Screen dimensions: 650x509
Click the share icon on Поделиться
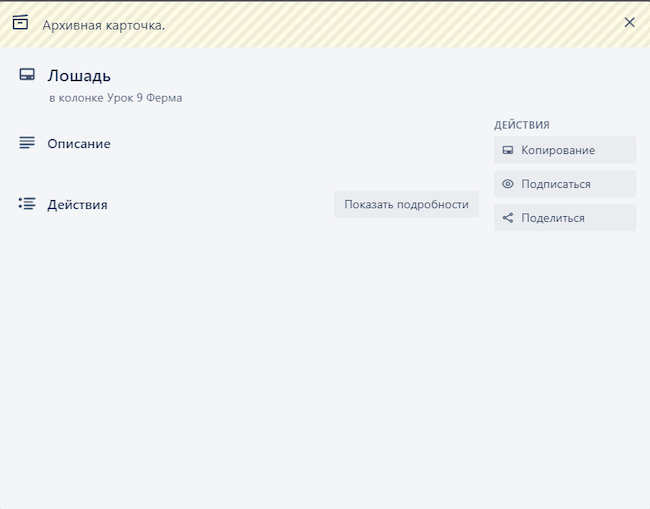(x=508, y=218)
